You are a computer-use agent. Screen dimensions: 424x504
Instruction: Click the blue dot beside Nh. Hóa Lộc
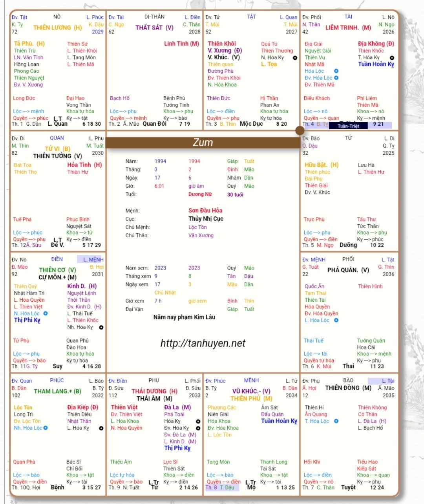[46, 428]
